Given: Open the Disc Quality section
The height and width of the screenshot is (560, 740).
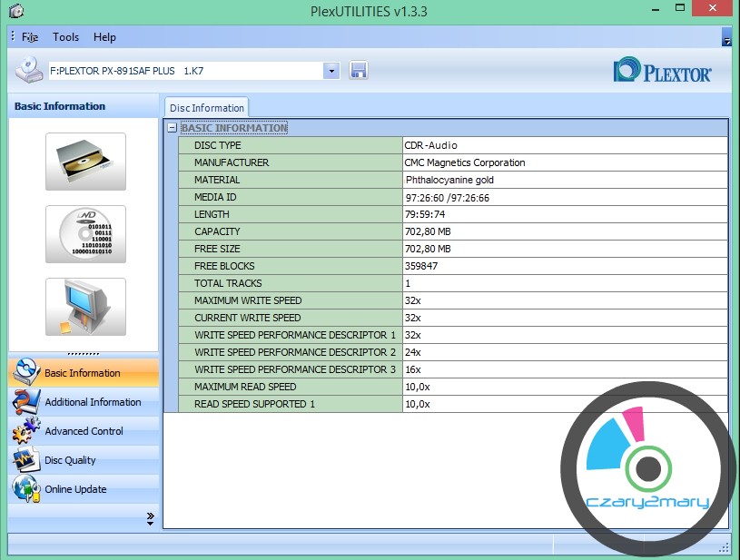Looking at the screenshot, I should click(70, 460).
